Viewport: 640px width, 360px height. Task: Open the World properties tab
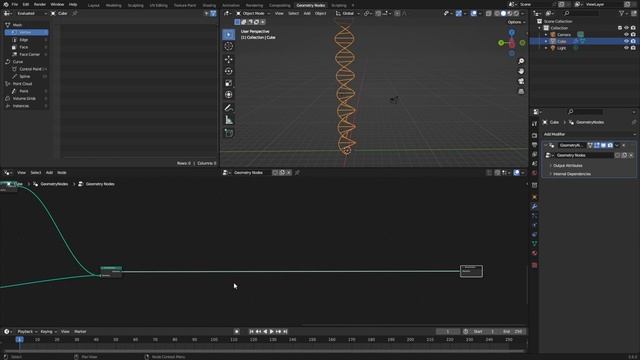tap(535, 173)
